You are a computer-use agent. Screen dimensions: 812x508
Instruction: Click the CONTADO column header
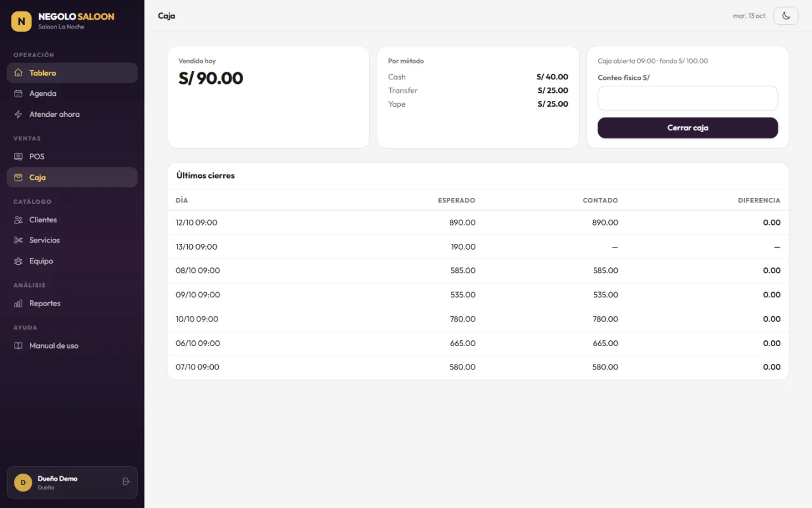(x=600, y=200)
